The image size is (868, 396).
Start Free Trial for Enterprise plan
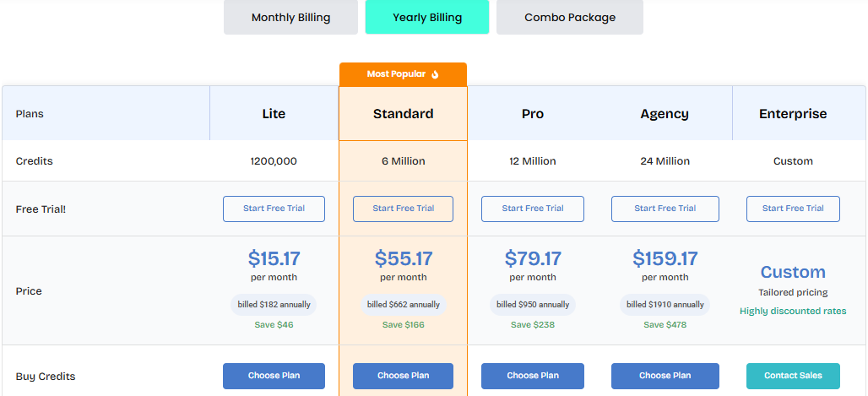point(793,209)
